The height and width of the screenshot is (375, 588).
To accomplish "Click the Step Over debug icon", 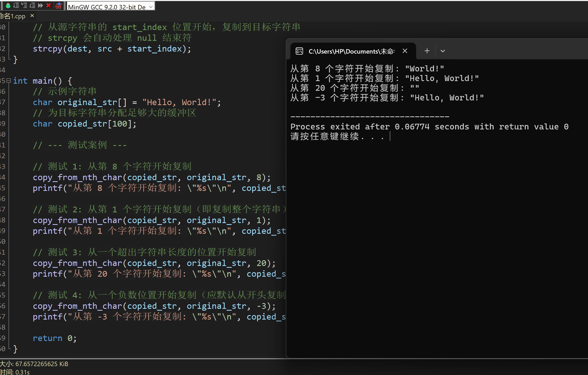I will (16, 5).
